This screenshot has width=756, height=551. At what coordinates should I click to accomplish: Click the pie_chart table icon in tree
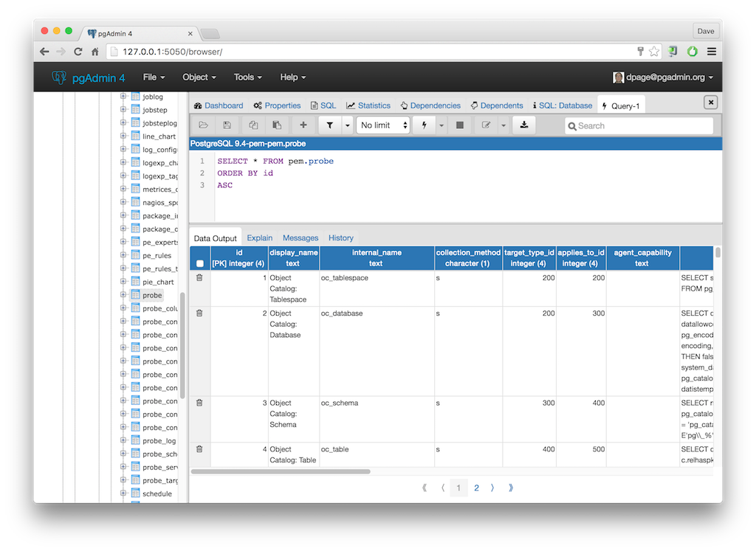tap(136, 282)
